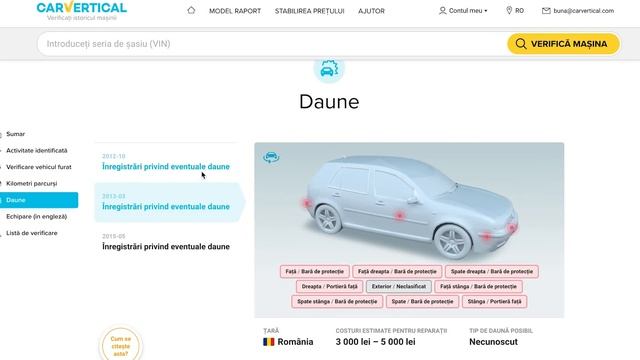This screenshot has width=640, height=360.
Task: Click the VERIFICĂ MAȘINA button
Action: click(x=563, y=44)
